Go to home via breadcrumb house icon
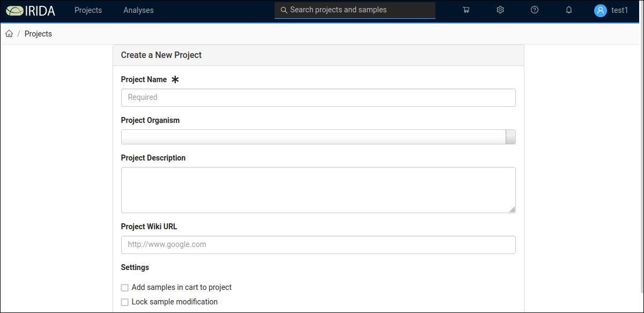The image size is (644, 313). [x=9, y=34]
